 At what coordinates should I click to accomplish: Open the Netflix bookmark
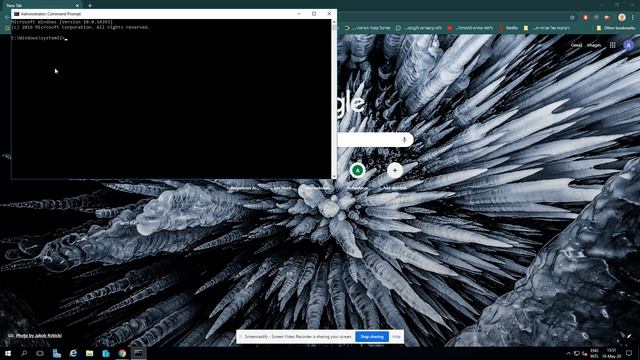pyautogui.click(x=508, y=28)
